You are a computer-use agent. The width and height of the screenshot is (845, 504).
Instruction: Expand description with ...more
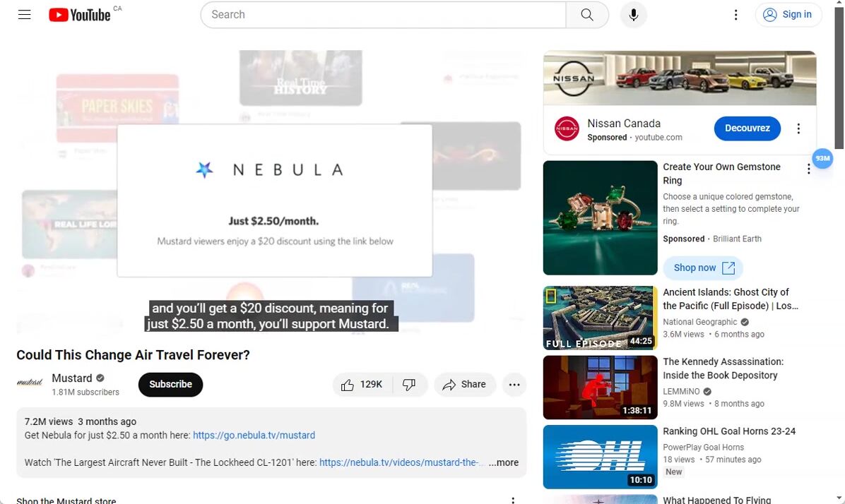point(503,462)
